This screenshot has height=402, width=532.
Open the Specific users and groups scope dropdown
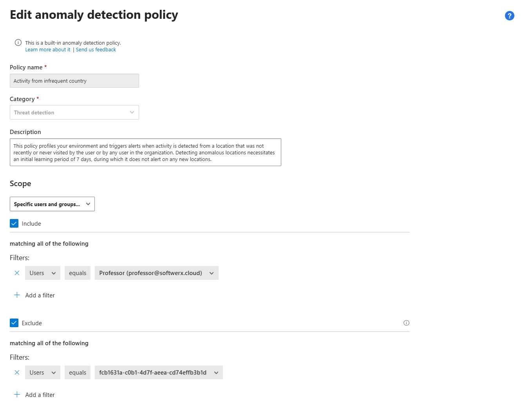tap(52, 204)
